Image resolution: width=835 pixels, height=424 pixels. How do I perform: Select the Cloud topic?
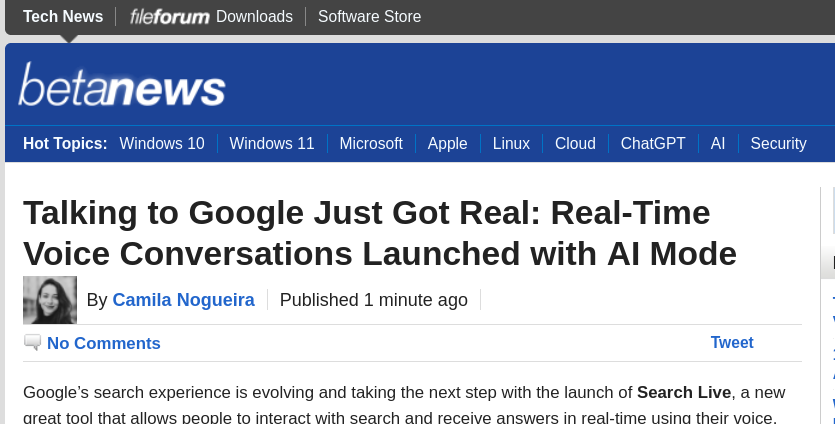575,143
